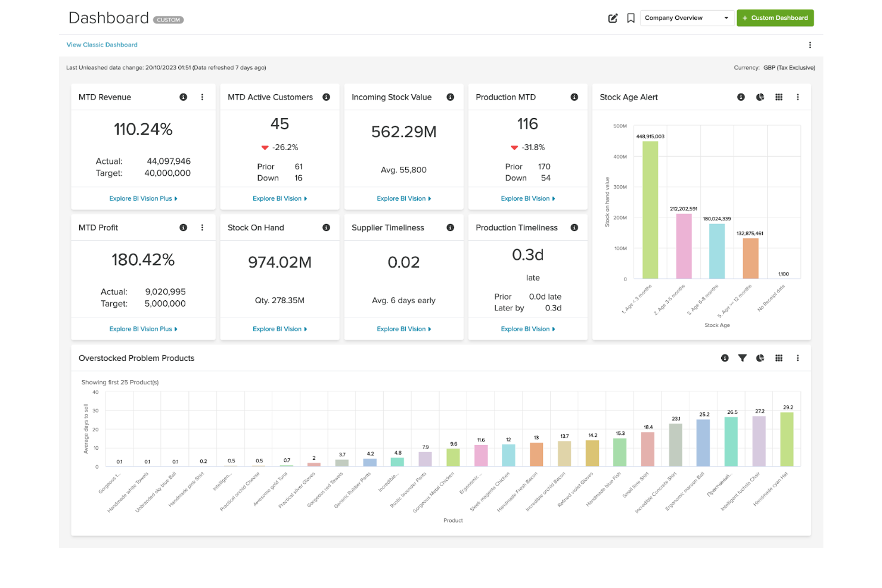Show pie chart view in Stock Age Alert

[760, 97]
